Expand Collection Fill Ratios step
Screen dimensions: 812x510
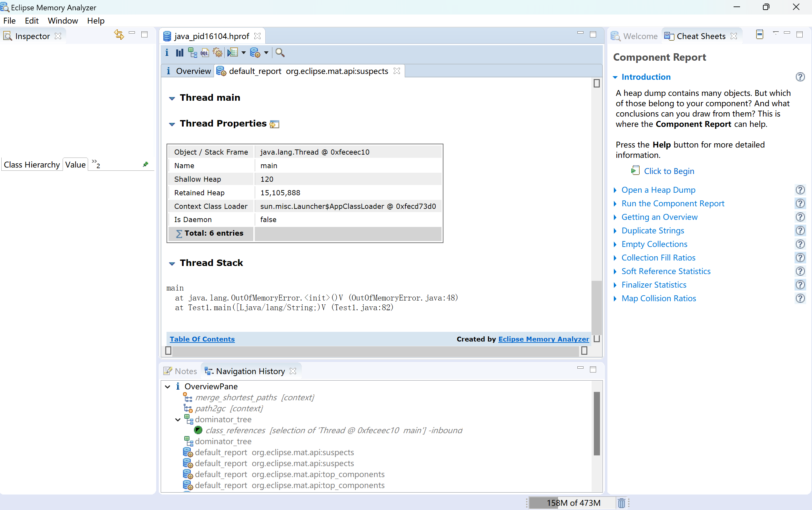[615, 258]
